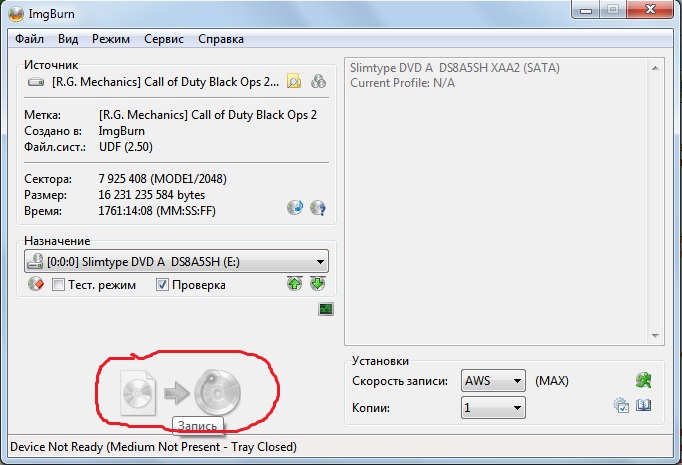
Task: Open the create CUE file icon
Action: [x=318, y=81]
